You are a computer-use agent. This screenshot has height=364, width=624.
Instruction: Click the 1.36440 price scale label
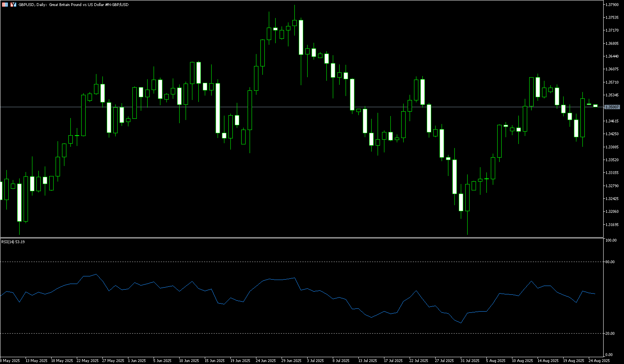point(612,56)
